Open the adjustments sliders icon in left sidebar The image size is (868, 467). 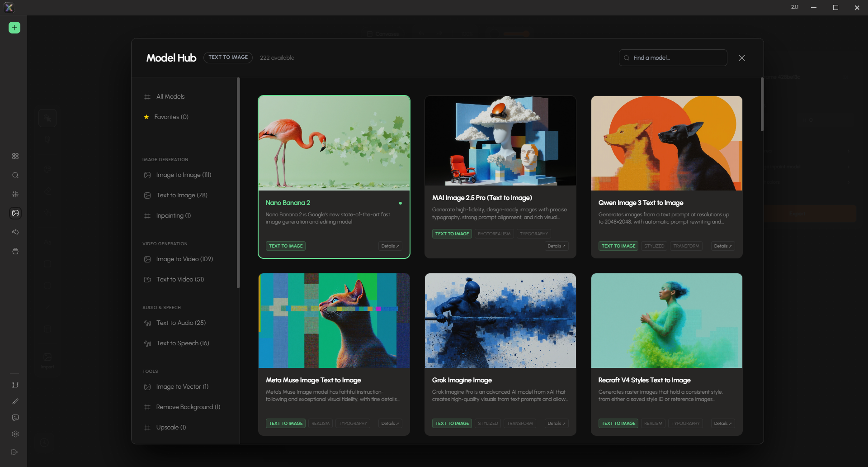click(x=15, y=194)
